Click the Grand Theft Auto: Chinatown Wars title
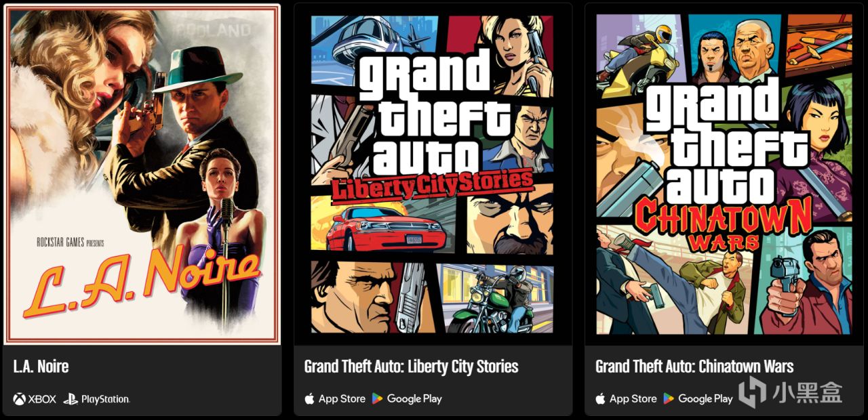This screenshot has width=868, height=420. (x=694, y=366)
